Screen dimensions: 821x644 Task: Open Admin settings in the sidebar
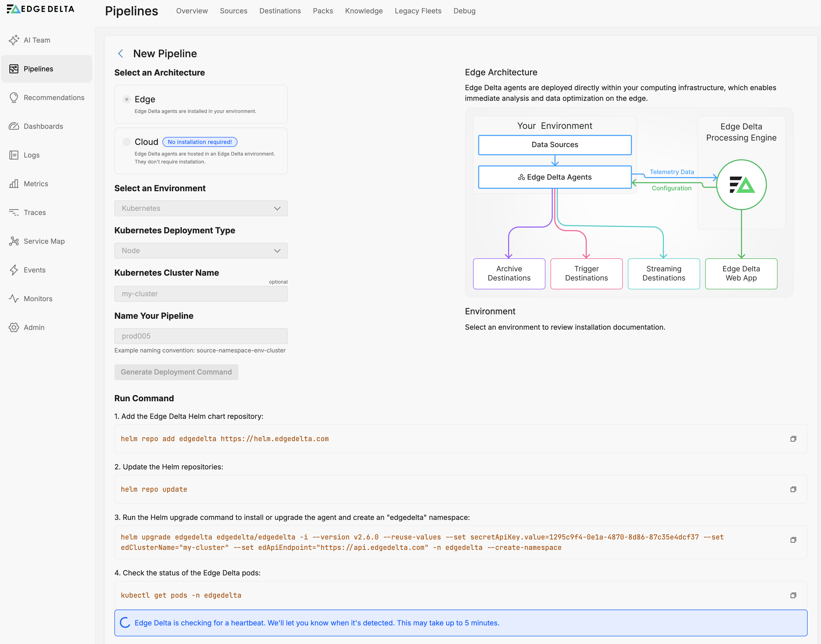[x=34, y=327]
